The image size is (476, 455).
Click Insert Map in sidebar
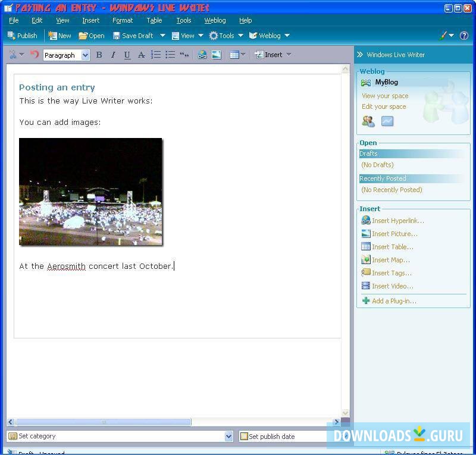tap(386, 260)
